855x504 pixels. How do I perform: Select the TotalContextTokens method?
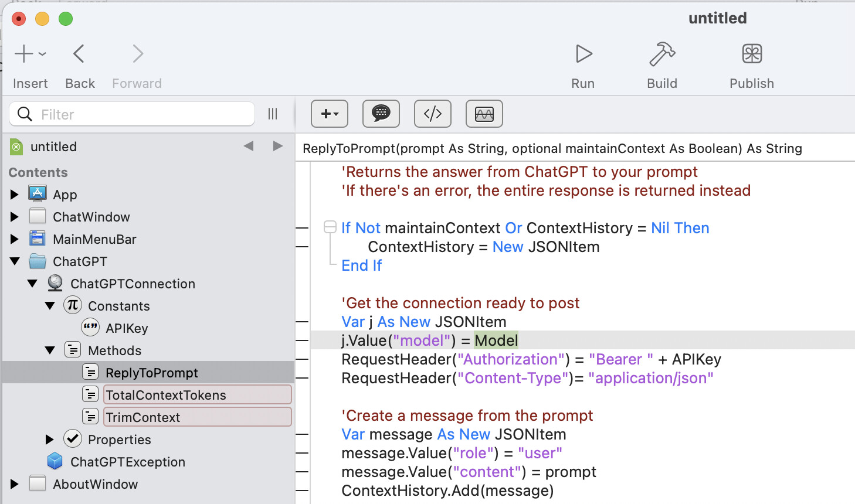[x=166, y=395]
